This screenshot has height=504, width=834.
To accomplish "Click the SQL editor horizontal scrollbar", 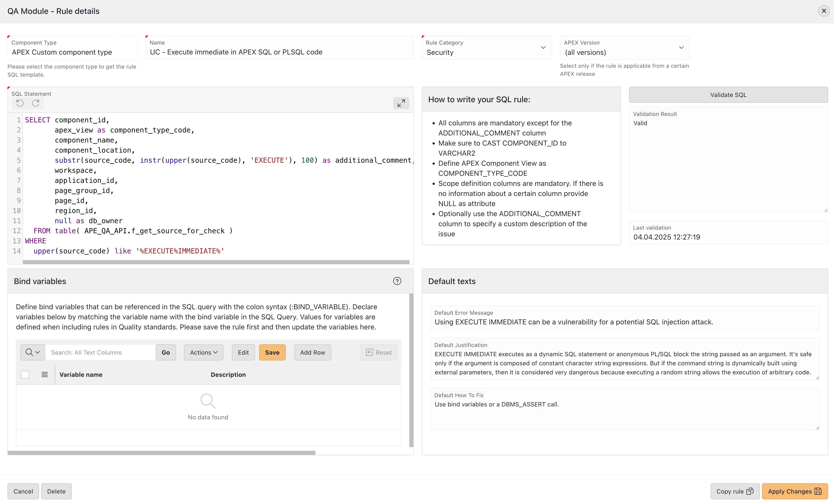I will pos(216,262).
